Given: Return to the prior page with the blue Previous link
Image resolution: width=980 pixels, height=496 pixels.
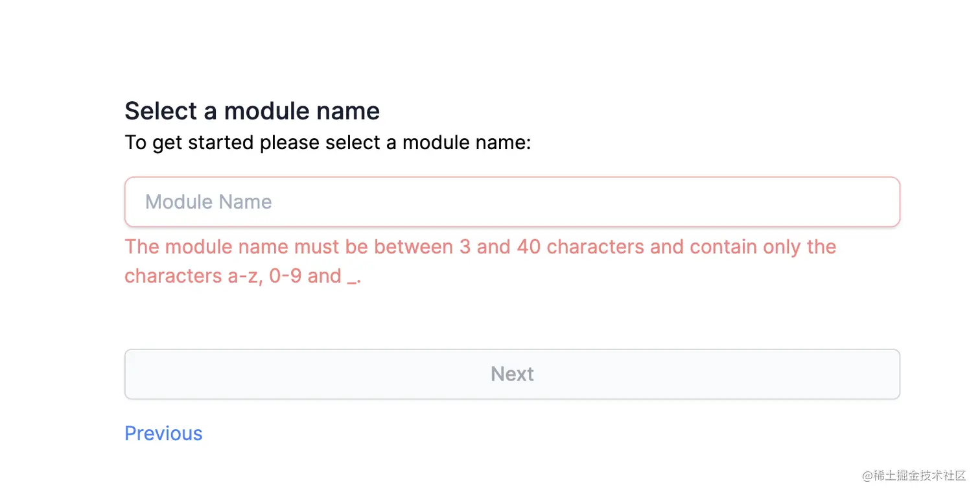Looking at the screenshot, I should 163,433.
